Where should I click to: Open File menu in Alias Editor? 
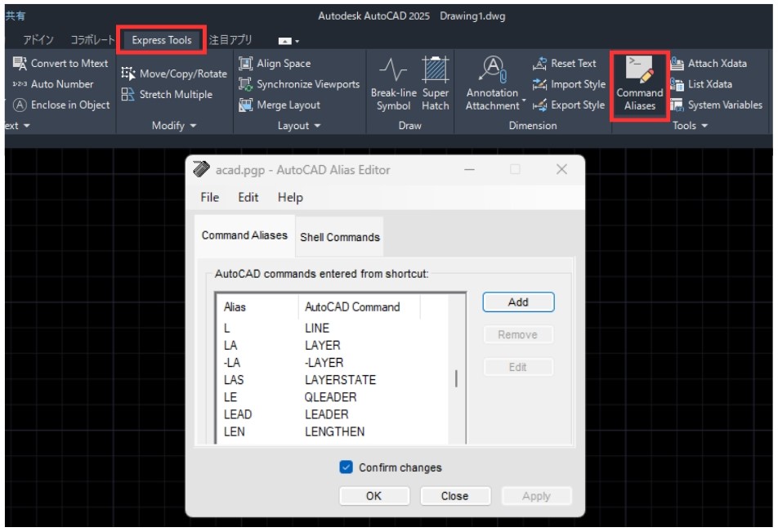point(209,198)
